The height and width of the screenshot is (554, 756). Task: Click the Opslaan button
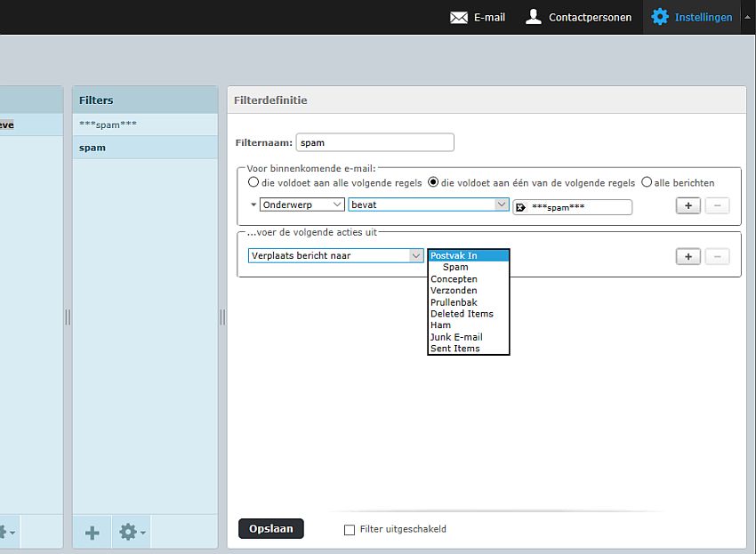[271, 528]
